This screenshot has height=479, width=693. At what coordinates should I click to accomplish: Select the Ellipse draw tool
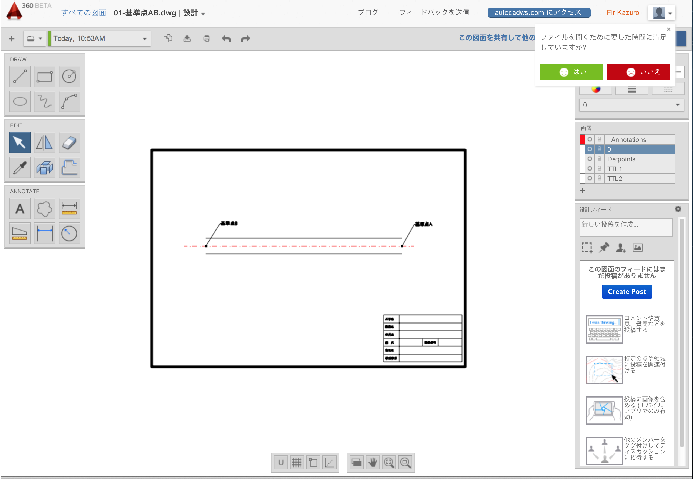pyautogui.click(x=19, y=101)
